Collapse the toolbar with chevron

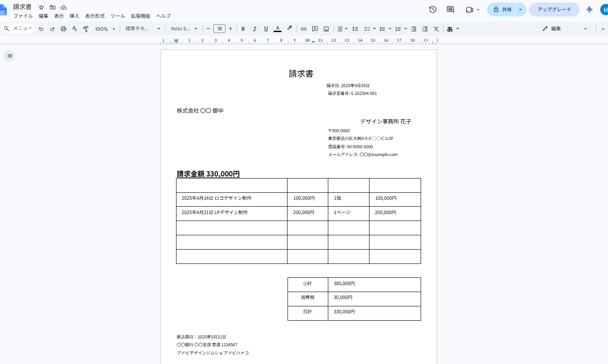click(x=603, y=29)
